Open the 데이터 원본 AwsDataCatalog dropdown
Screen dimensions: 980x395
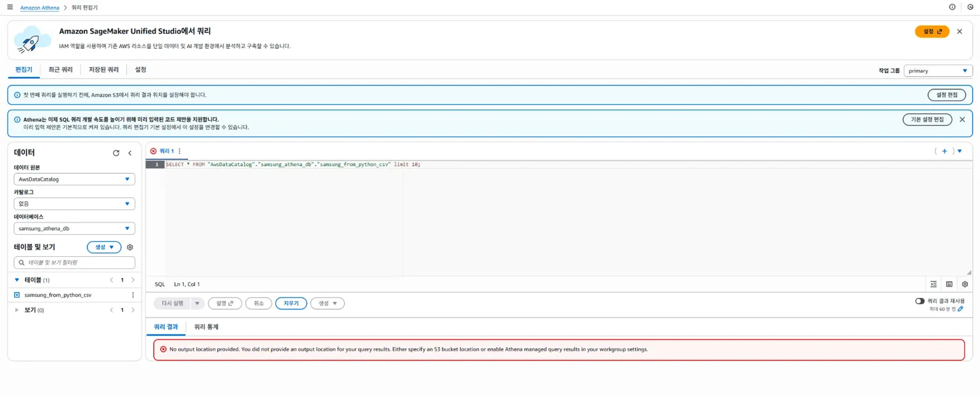pyautogui.click(x=74, y=179)
